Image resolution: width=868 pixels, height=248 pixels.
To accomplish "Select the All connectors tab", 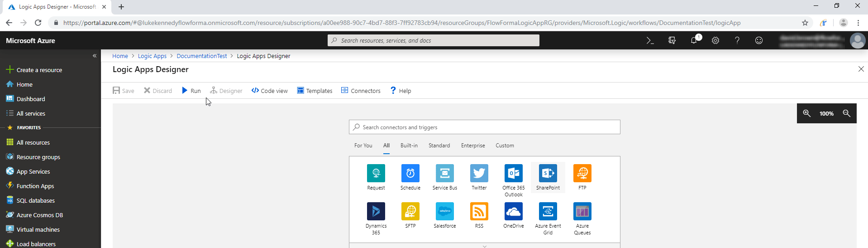I will click(386, 146).
